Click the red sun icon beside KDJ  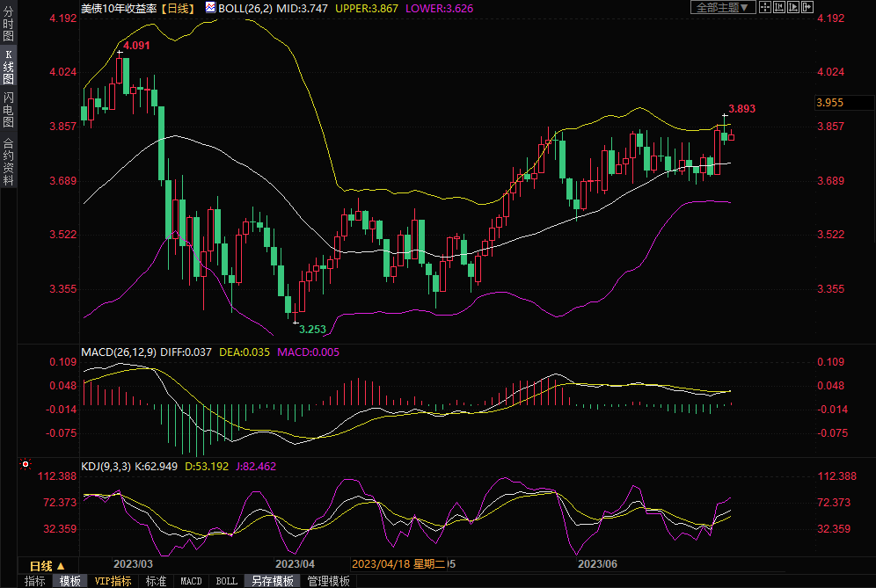pos(25,465)
